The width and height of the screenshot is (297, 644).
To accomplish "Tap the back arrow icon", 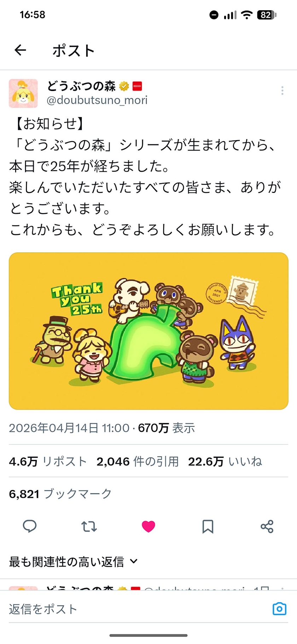I will [21, 50].
